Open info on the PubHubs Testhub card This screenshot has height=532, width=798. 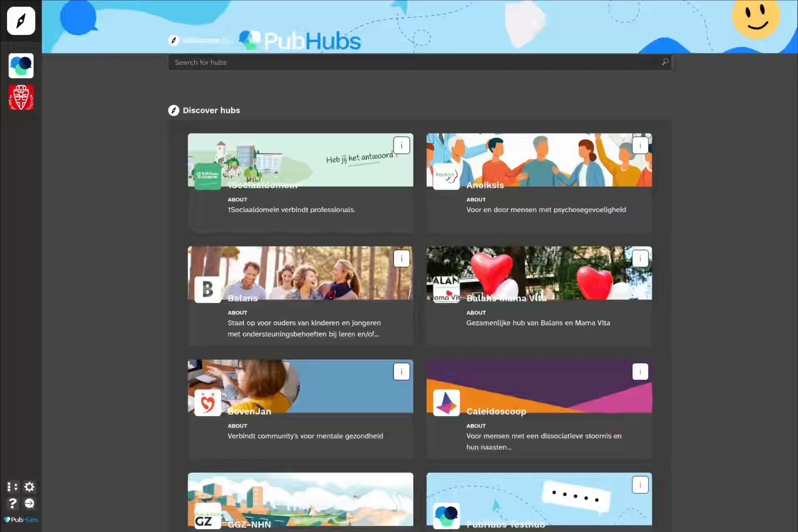640,485
